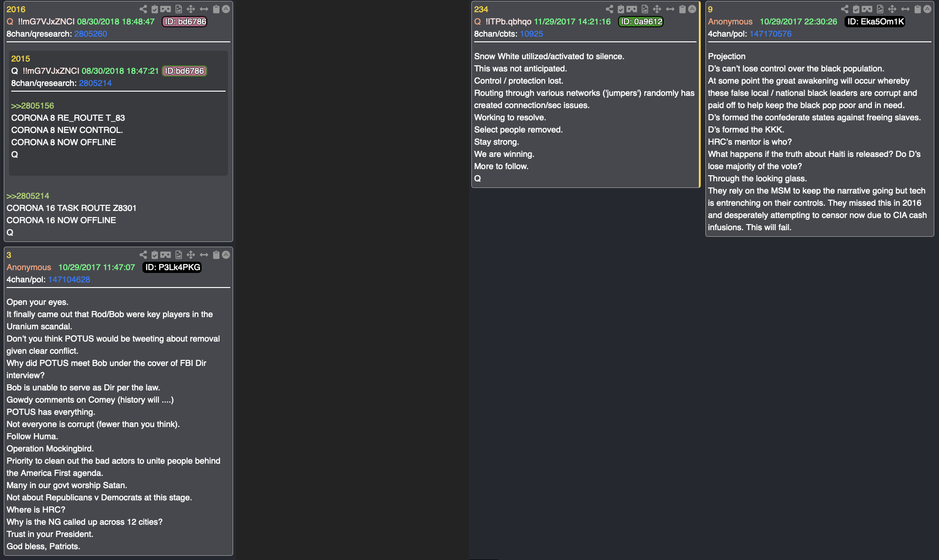Click the goggles viewer icon on post 3

(165, 255)
